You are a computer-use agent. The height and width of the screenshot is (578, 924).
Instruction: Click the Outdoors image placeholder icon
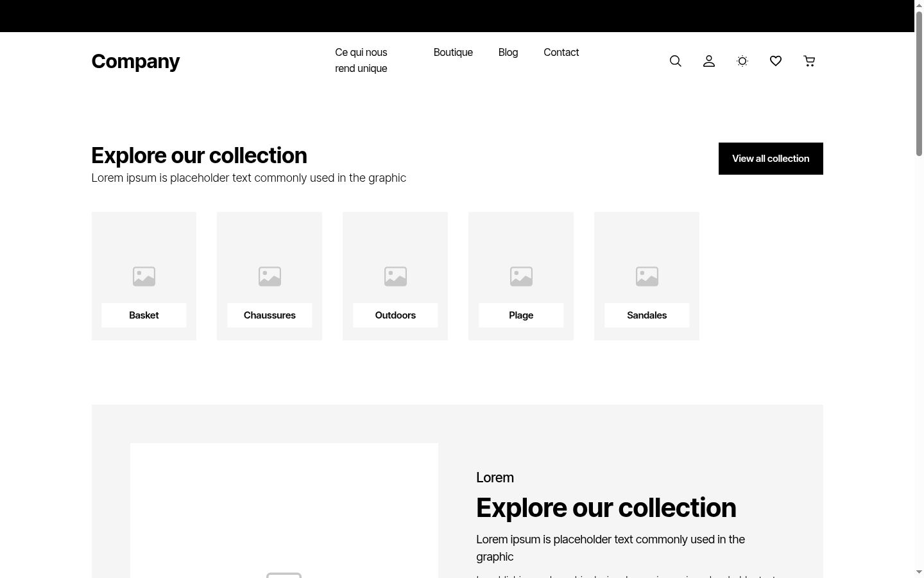(395, 276)
